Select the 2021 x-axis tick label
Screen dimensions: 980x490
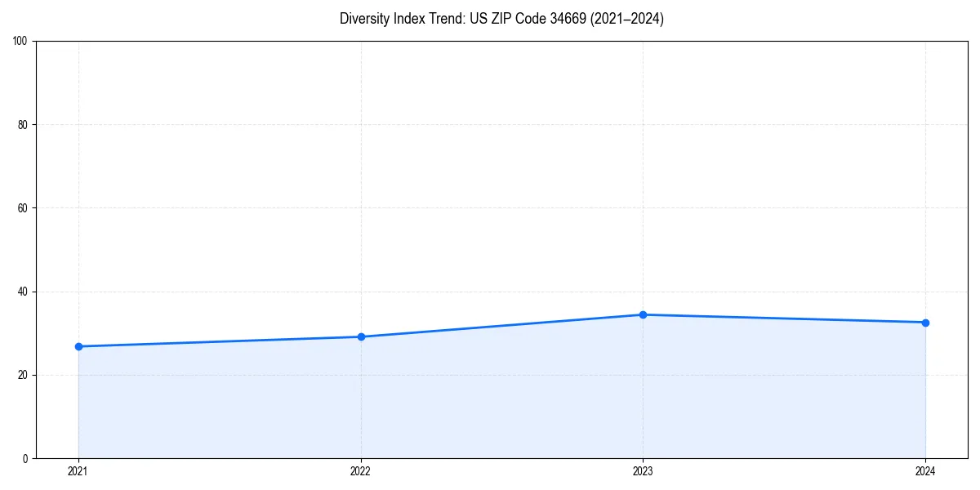click(78, 471)
